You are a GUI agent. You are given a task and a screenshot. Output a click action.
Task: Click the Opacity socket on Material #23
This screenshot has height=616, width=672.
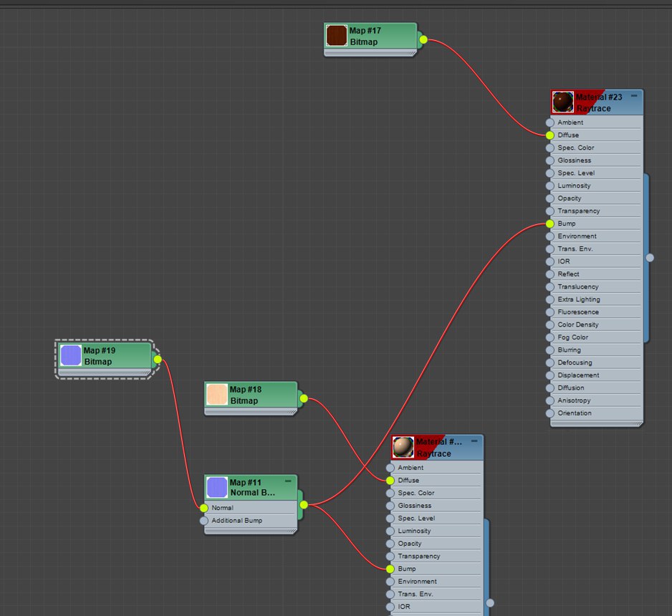click(x=550, y=198)
